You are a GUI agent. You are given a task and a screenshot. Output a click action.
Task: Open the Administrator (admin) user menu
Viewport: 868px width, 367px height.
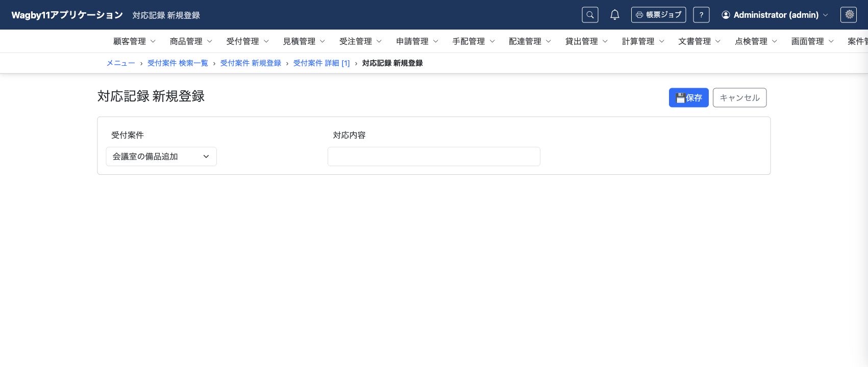pyautogui.click(x=775, y=15)
